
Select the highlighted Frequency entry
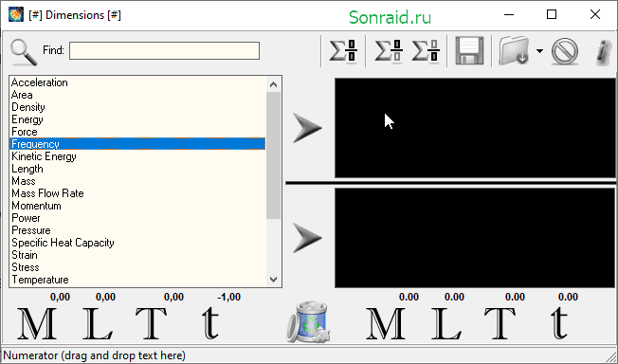click(137, 144)
